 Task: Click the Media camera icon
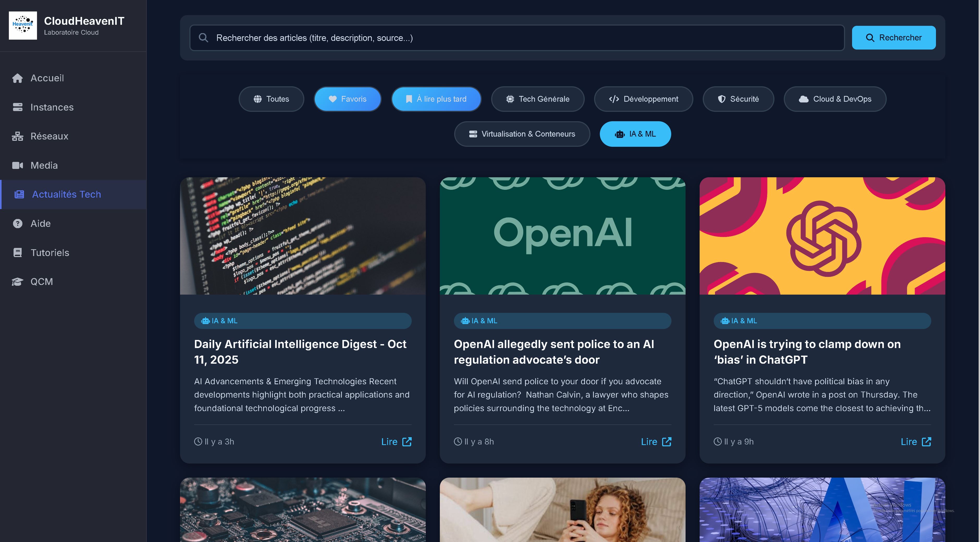click(17, 165)
